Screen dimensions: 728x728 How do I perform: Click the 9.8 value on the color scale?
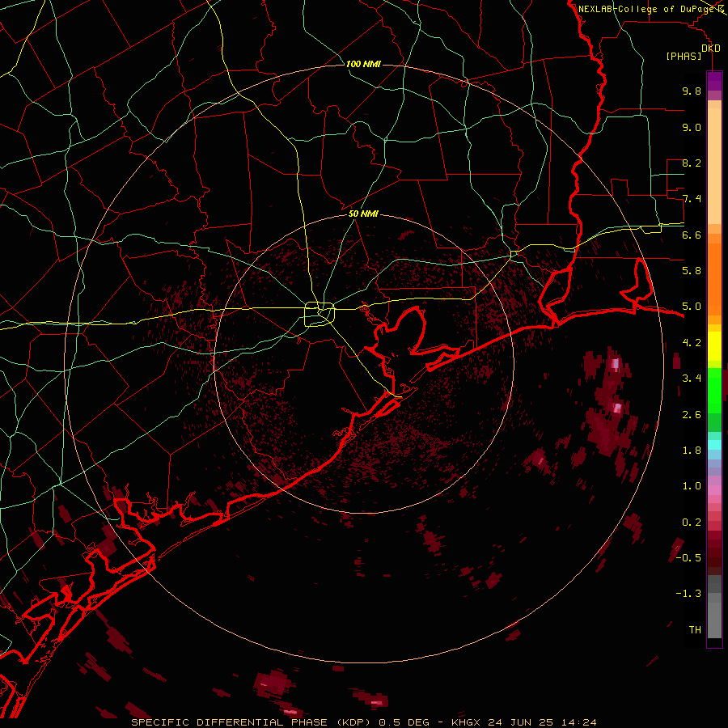click(x=692, y=91)
